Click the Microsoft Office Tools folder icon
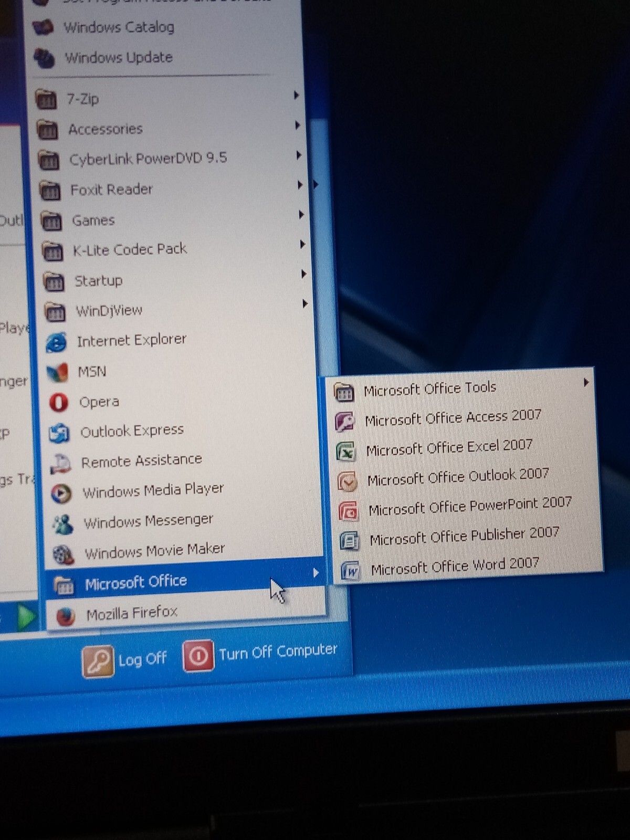The image size is (630, 840). point(344,392)
